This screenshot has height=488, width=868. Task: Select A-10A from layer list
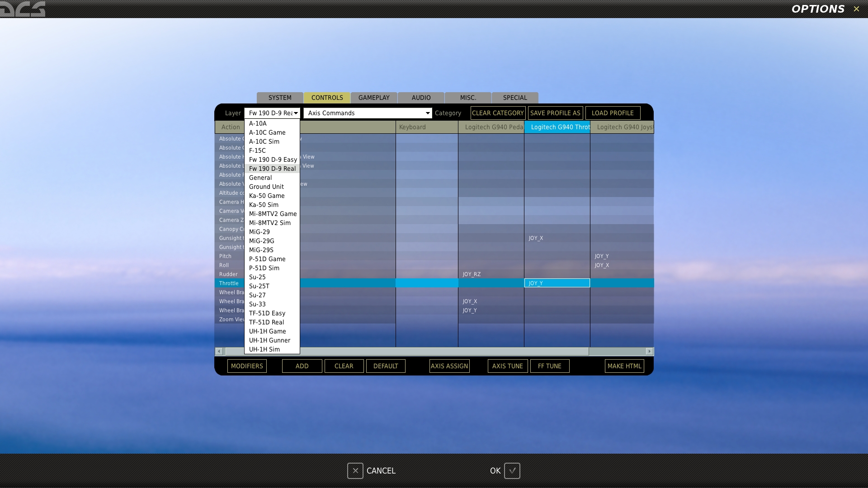[272, 123]
